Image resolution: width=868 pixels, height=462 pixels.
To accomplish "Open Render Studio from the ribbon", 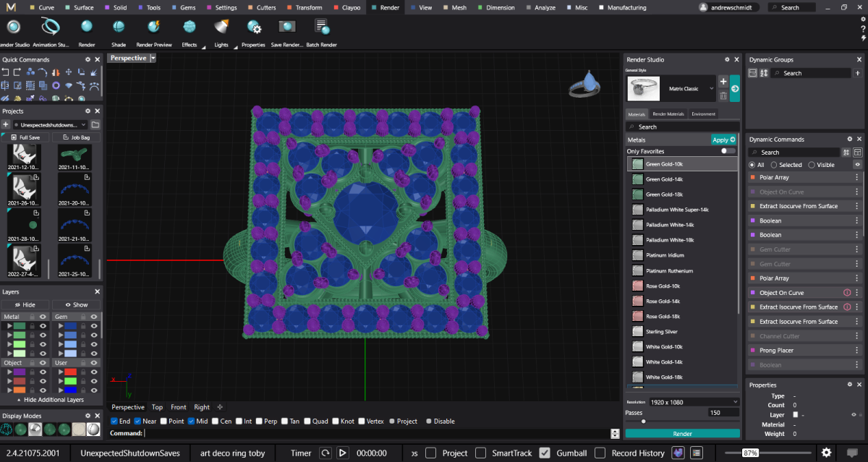I will (x=13, y=27).
